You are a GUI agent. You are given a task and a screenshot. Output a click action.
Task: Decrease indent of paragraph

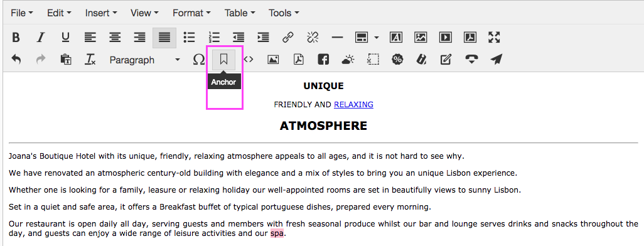pos(239,38)
